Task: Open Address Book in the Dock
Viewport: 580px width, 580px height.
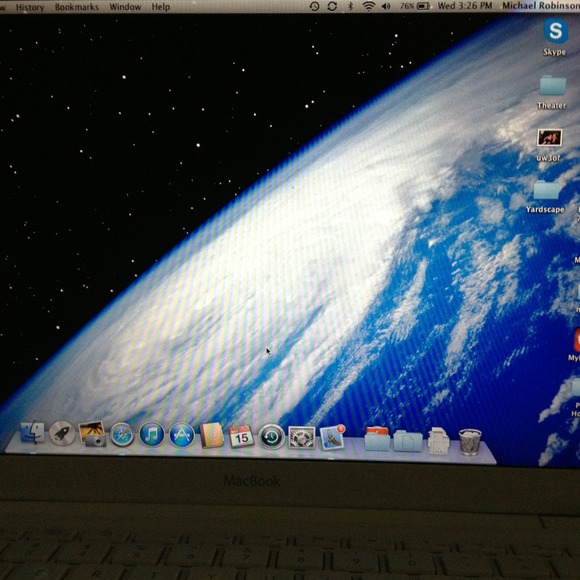Action: click(x=212, y=436)
